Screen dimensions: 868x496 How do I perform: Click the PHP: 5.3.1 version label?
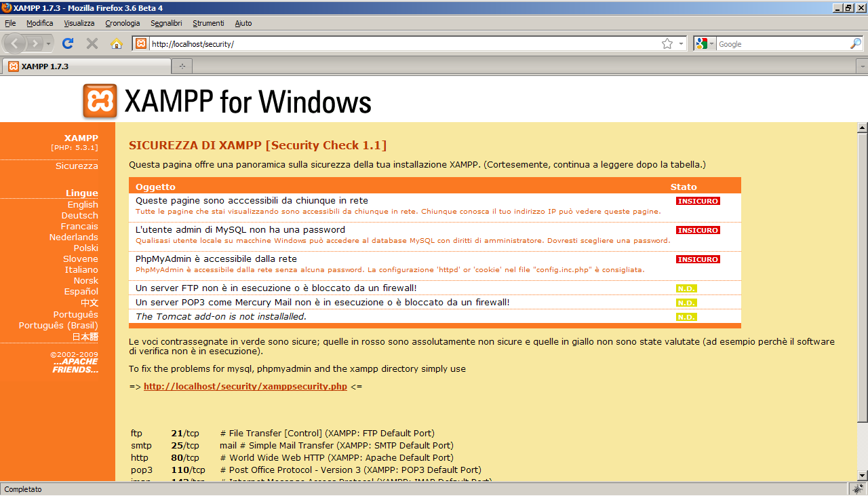75,147
